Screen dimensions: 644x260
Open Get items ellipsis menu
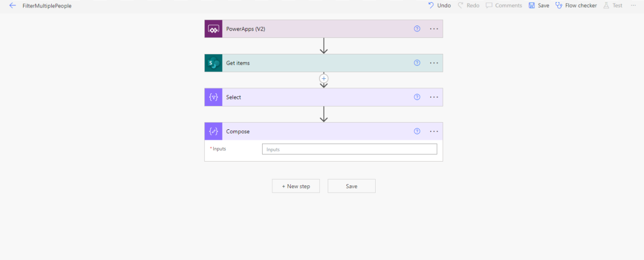point(434,63)
